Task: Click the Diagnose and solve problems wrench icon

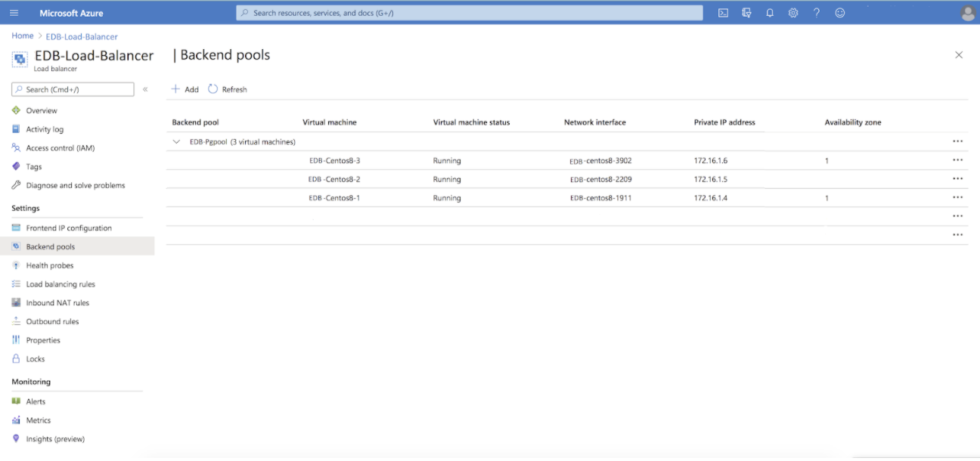Action: (16, 185)
